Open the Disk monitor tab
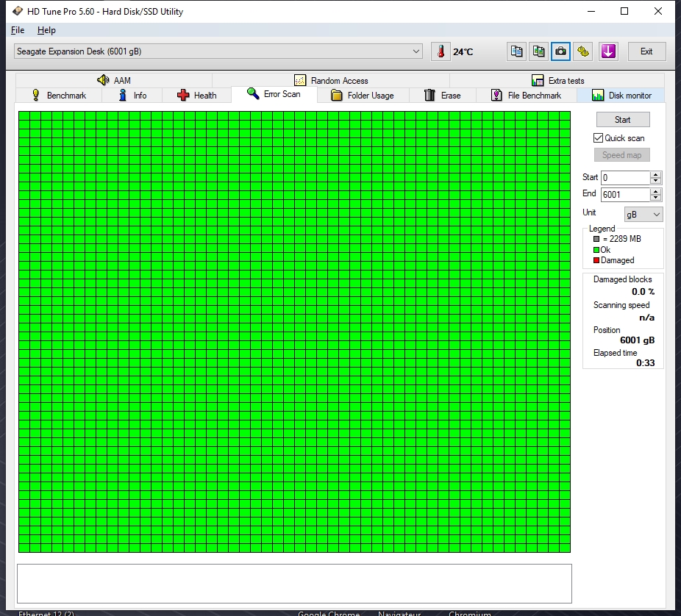 (x=621, y=96)
